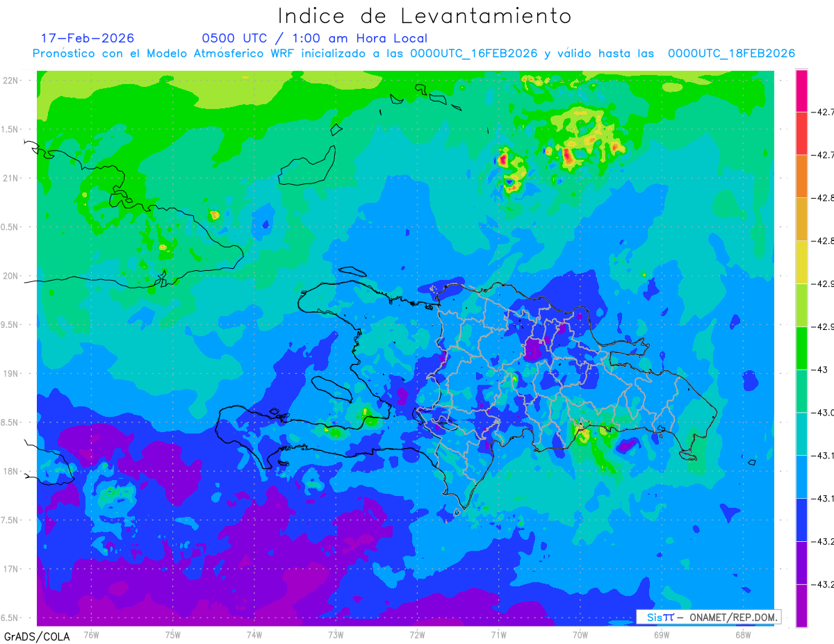The width and height of the screenshot is (834, 644).
Task: Click the 'SisTT – ONAMET/REP.DOM.' label box
Action: coord(708,617)
